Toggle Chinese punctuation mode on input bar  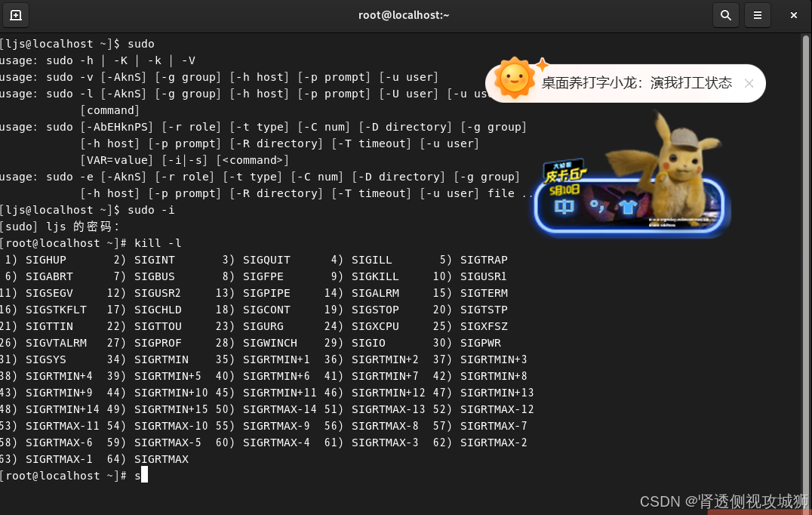(x=597, y=206)
